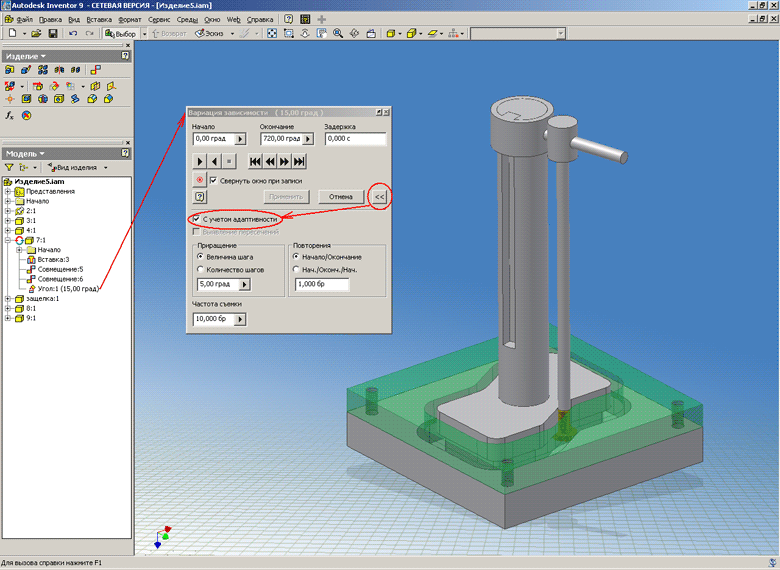This screenshot has height=570, width=780.
Task: Open the Файл menu
Action: tap(24, 20)
